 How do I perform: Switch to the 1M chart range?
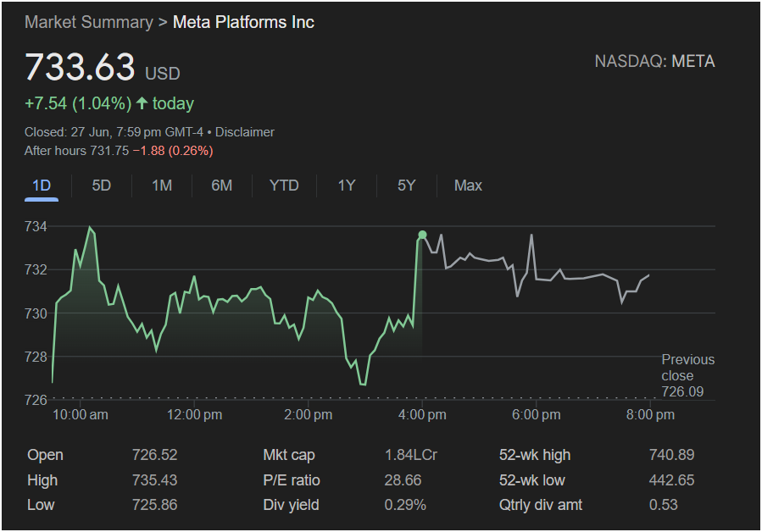coord(162,186)
